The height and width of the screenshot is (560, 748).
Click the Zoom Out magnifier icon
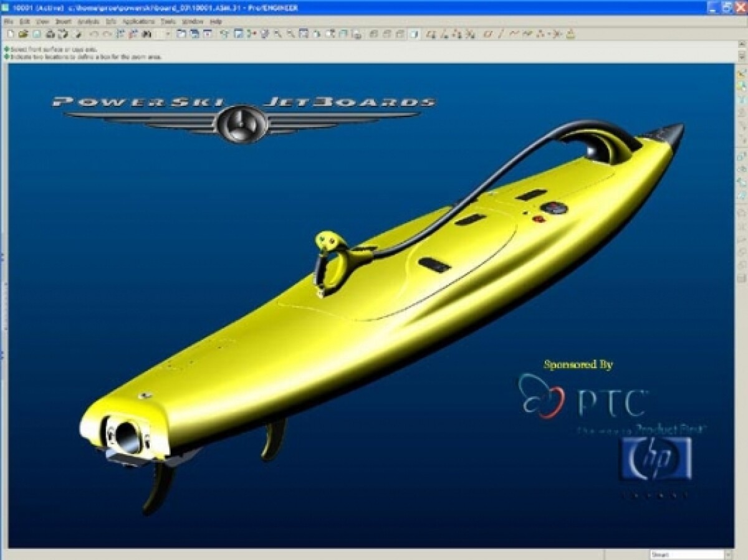pyautogui.click(x=290, y=34)
